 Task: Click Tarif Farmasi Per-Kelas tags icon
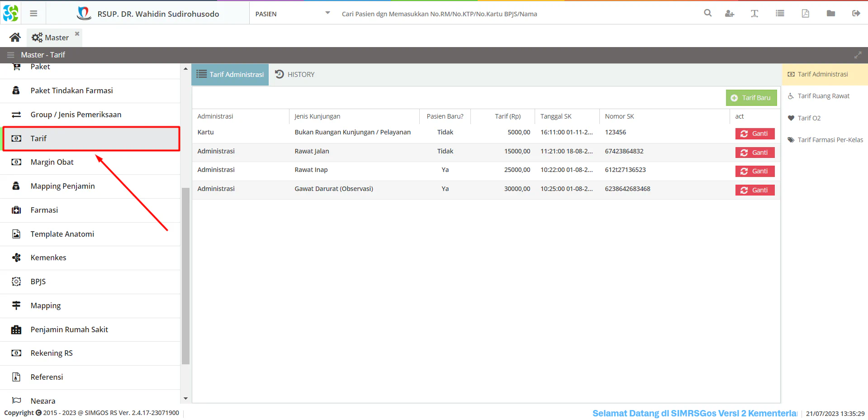(x=791, y=140)
